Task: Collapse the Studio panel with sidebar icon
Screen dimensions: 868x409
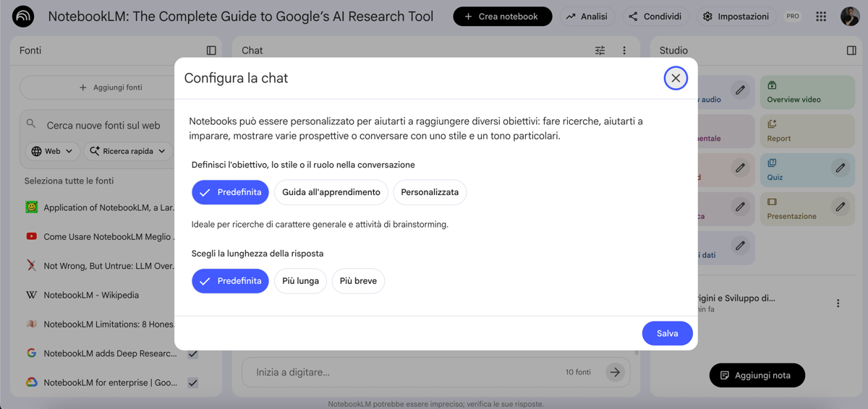Action: click(x=851, y=51)
